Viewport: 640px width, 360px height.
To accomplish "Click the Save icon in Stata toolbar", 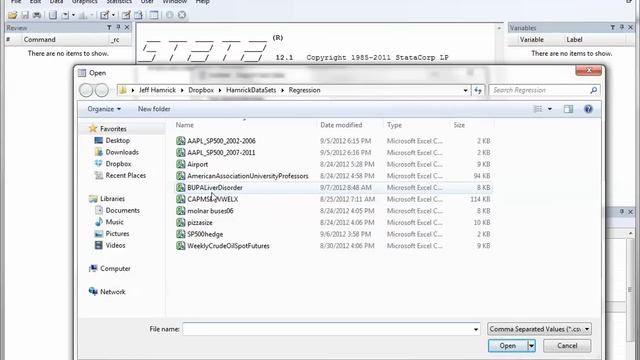I will pyautogui.click(x=25, y=15).
